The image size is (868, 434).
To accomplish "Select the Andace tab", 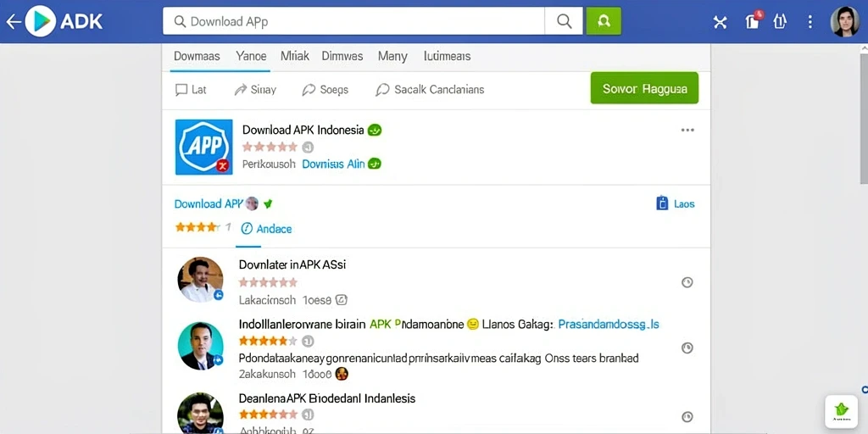I will point(266,229).
